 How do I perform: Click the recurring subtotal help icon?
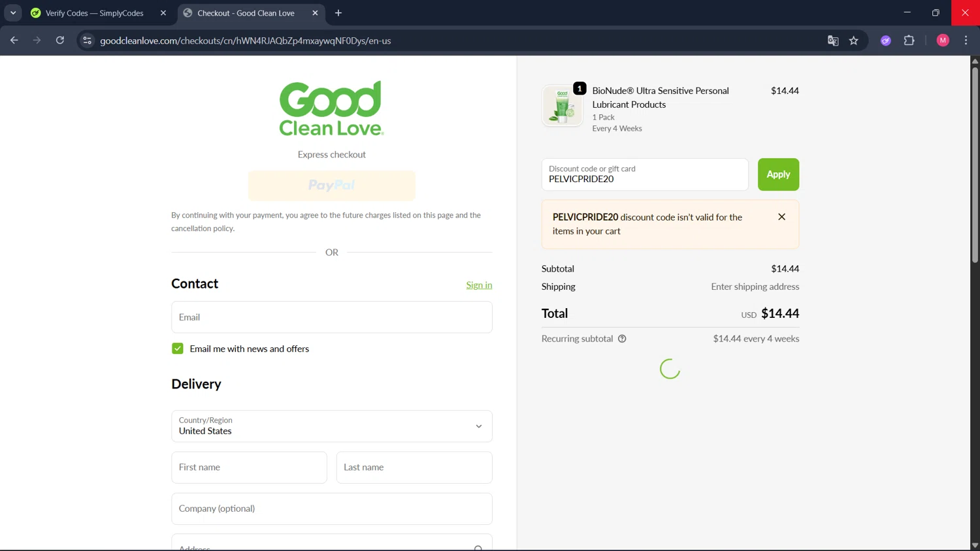[622, 339]
